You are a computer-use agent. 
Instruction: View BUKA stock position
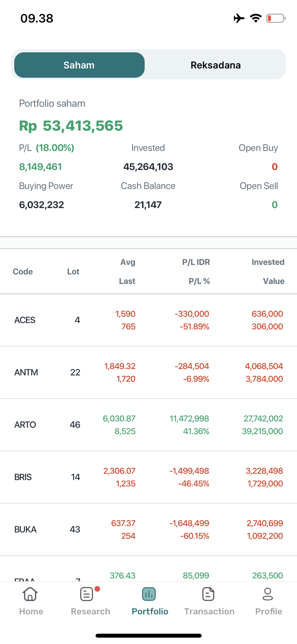tap(148, 529)
